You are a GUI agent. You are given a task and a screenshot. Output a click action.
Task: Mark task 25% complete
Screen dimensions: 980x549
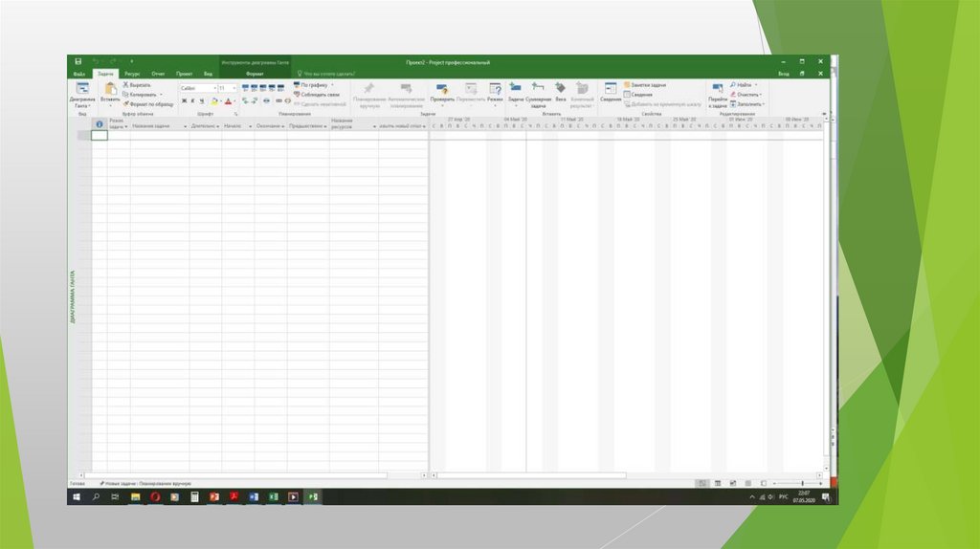pos(254,88)
